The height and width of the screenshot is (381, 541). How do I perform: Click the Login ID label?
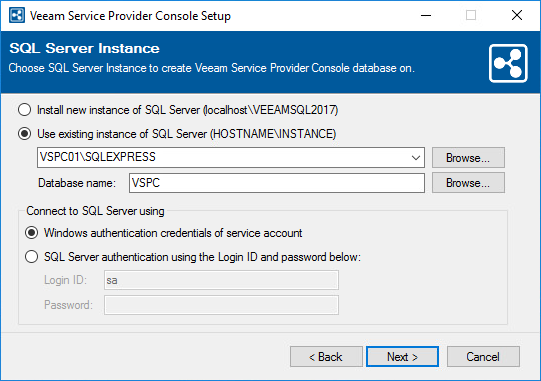[66, 280]
